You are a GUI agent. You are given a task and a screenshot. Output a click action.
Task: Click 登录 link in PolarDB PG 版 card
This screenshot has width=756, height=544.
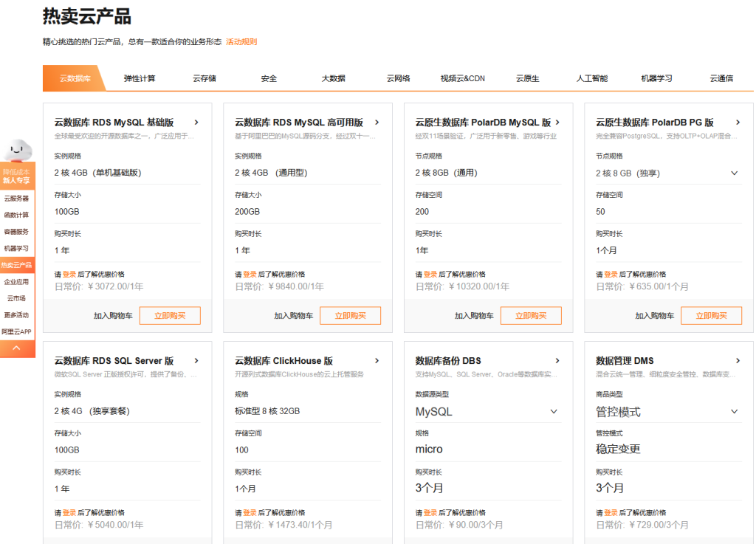[x=611, y=274]
